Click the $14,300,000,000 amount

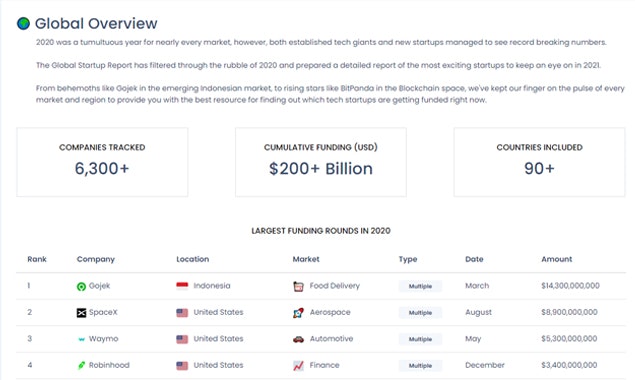tap(570, 286)
